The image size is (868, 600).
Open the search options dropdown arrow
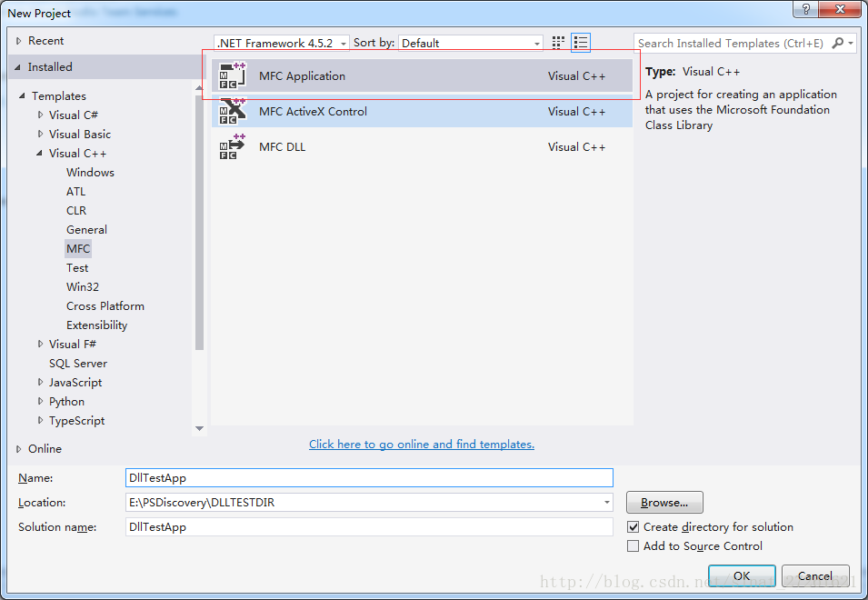(851, 43)
